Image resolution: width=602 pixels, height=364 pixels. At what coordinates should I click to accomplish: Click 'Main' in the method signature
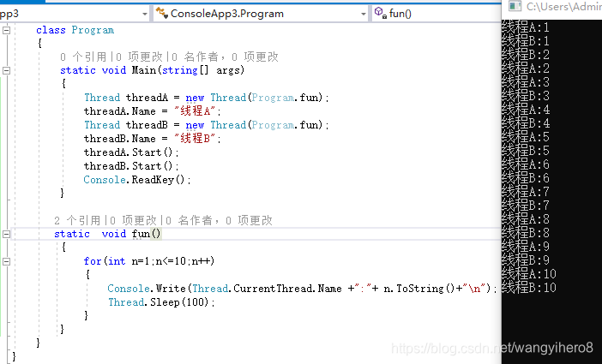(145, 70)
